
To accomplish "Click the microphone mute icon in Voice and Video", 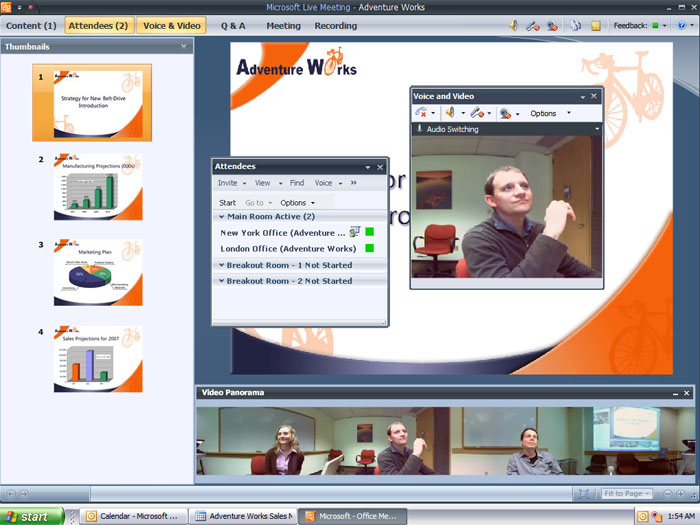I will click(477, 112).
